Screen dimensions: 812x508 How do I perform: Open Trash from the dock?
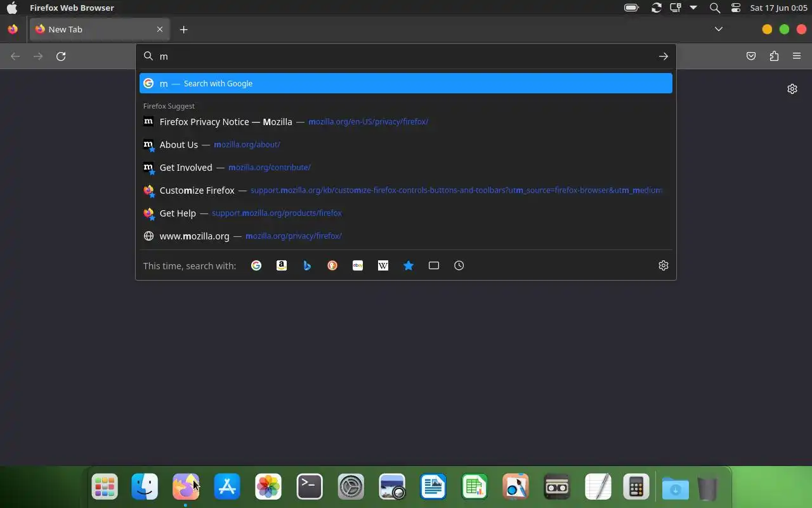tap(707, 488)
